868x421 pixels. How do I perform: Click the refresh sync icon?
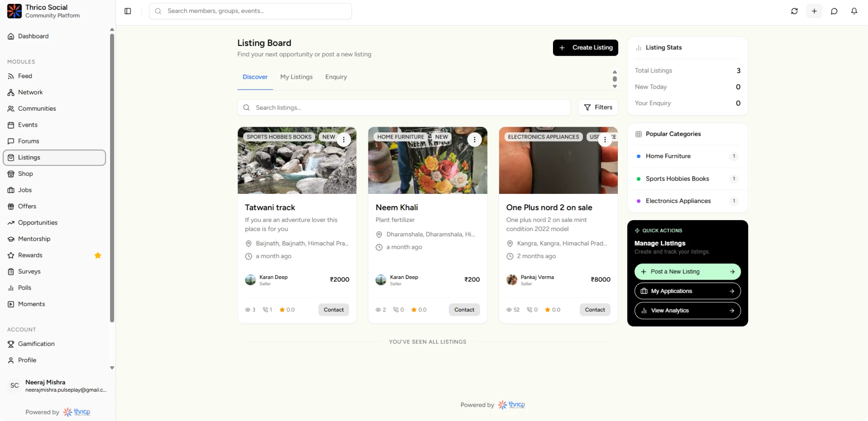794,11
